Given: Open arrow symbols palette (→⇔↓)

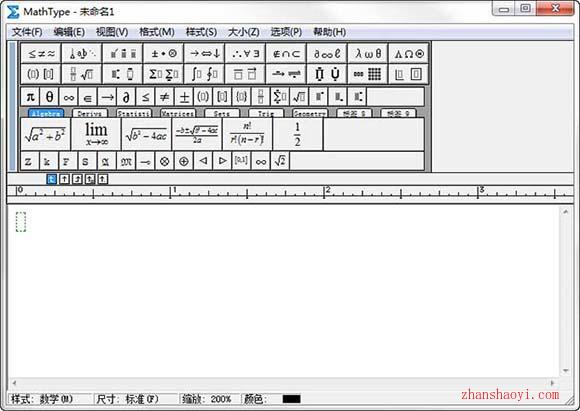Looking at the screenshot, I should pyautogui.click(x=204, y=54).
